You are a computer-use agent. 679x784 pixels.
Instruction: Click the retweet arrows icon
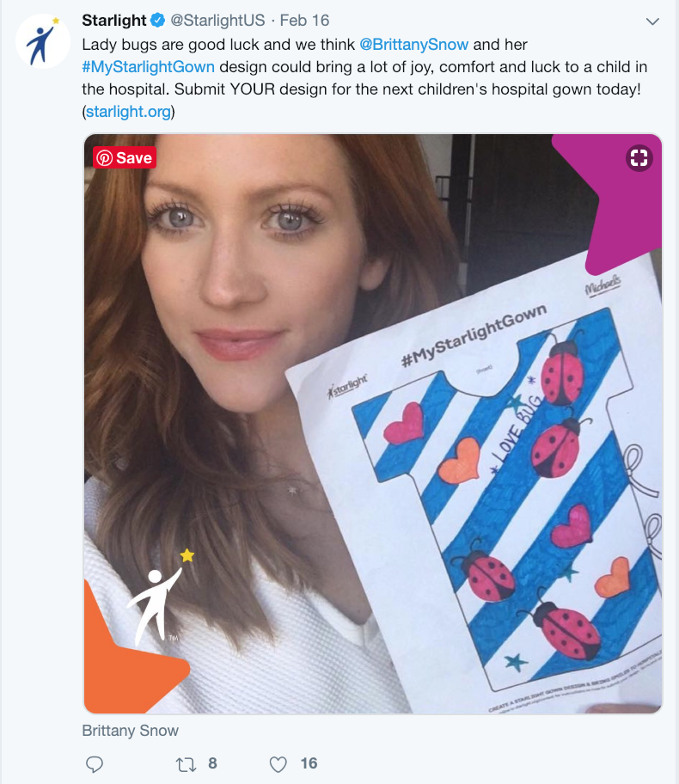[186, 764]
